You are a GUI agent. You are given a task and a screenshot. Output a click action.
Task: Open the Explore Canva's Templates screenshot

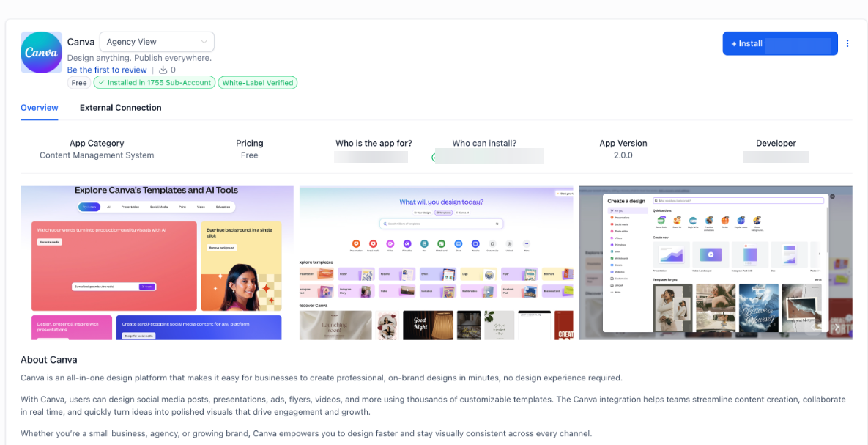tap(157, 262)
